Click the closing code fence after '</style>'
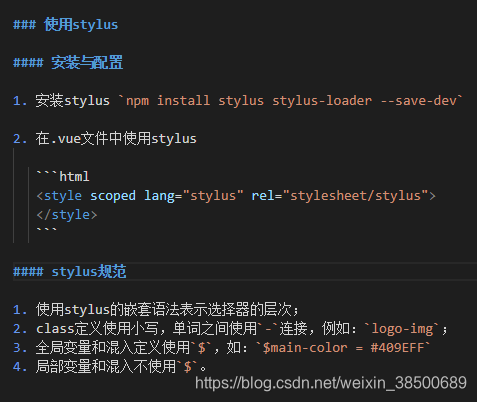The width and height of the screenshot is (477, 402). pyautogui.click(x=47, y=230)
